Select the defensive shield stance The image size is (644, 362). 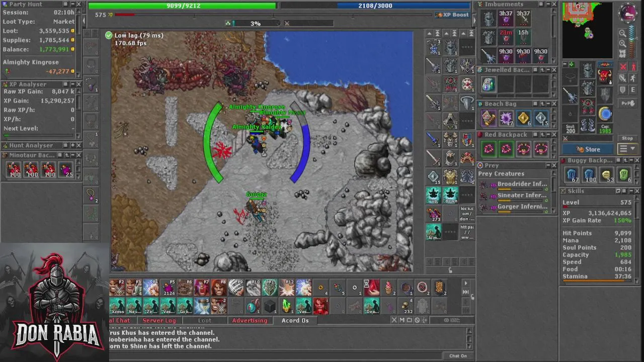click(623, 90)
